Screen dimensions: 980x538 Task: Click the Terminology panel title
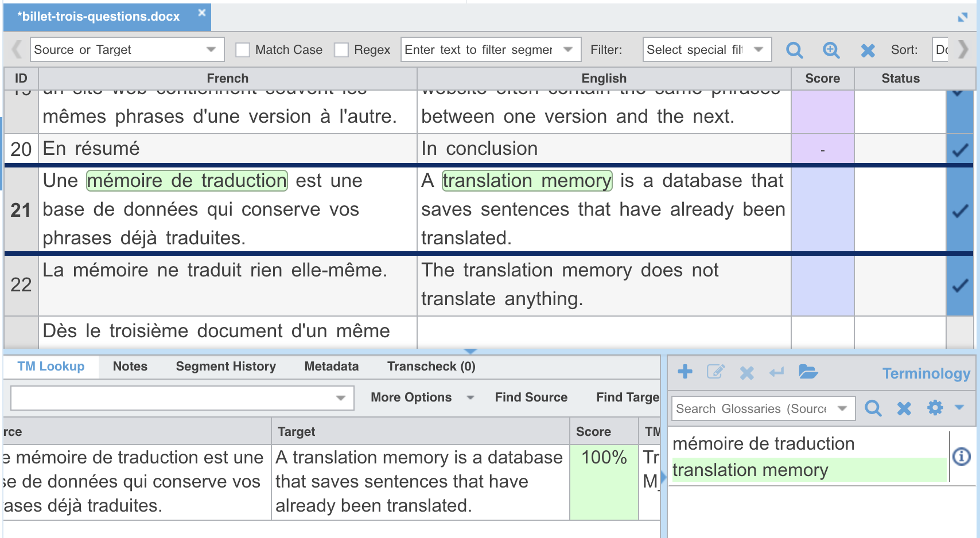[926, 373]
